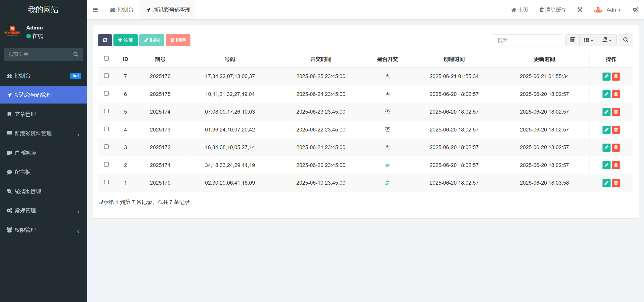Screen dimensions: 644x302
Task: Click the 清除缓存 link
Action: pos(553,10)
